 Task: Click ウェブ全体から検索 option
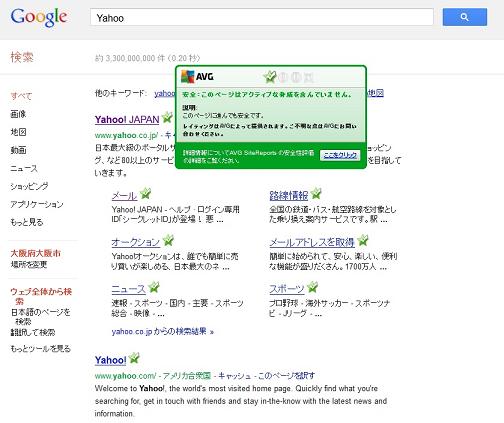click(x=41, y=296)
